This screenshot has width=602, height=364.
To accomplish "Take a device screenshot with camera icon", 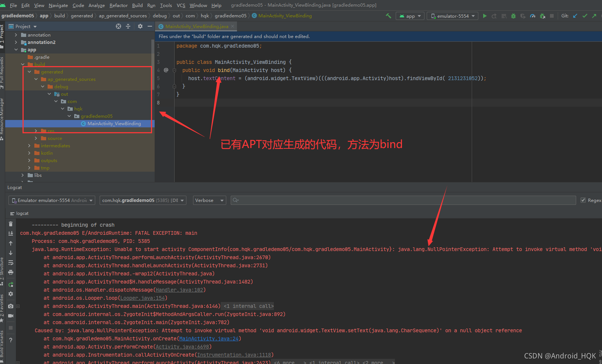I will tap(11, 306).
